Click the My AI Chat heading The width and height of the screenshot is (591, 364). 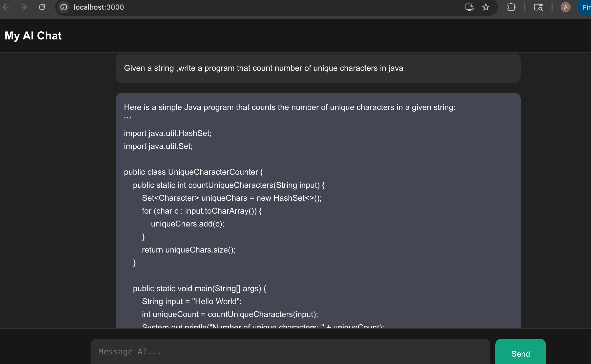pos(33,36)
